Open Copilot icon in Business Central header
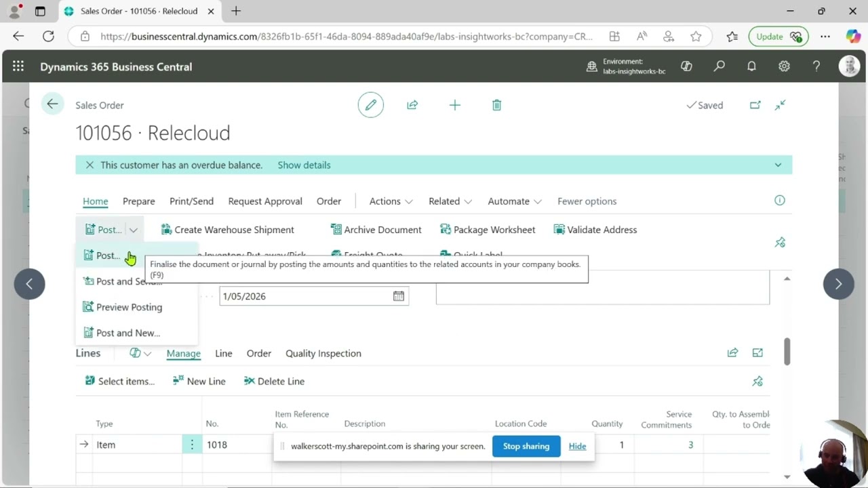The width and height of the screenshot is (868, 488). coord(687,66)
